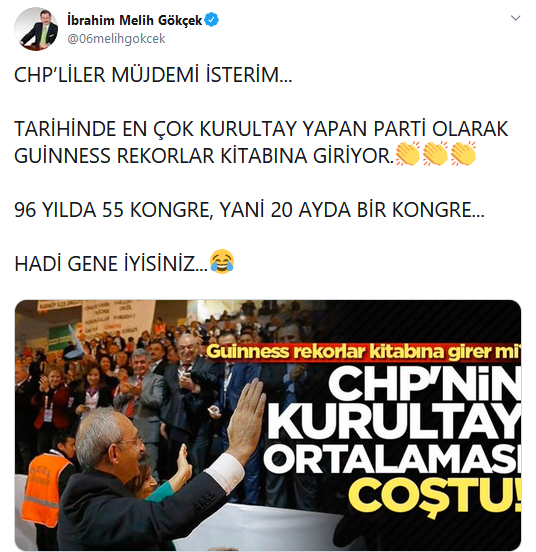Visit the @06melihgokcek handle link
Image resolution: width=536 pixels, height=552 pixels.
tap(116, 39)
